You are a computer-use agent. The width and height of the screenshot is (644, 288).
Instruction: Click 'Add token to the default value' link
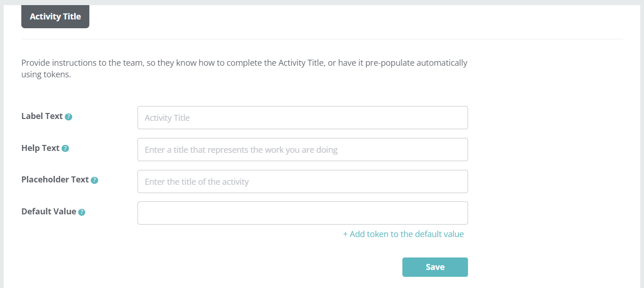click(x=403, y=234)
